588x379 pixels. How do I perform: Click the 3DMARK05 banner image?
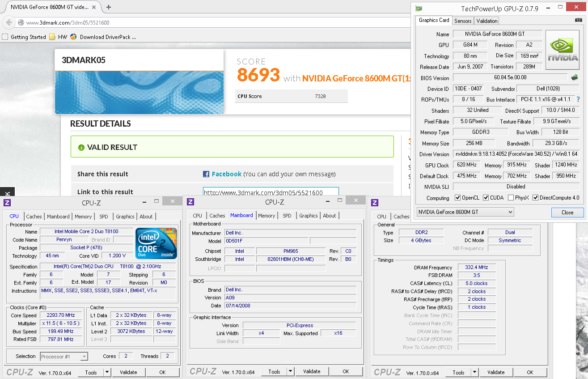139,92
